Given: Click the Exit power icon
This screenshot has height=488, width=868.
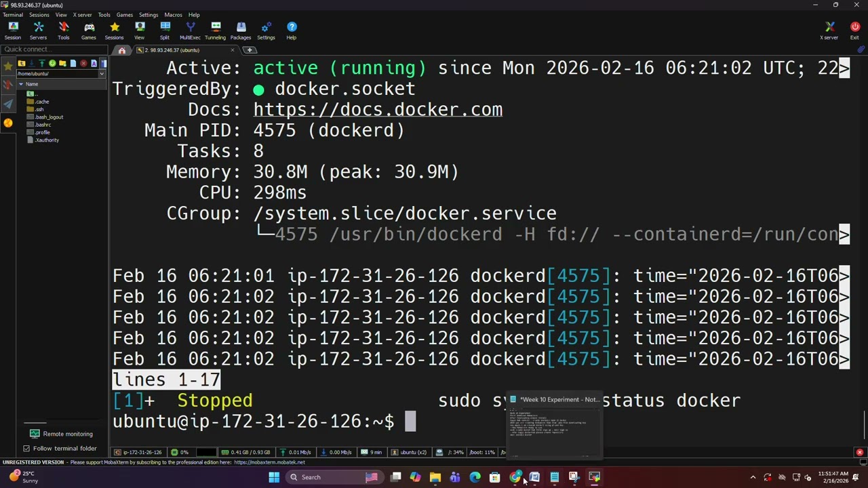Looking at the screenshot, I should (x=854, y=30).
